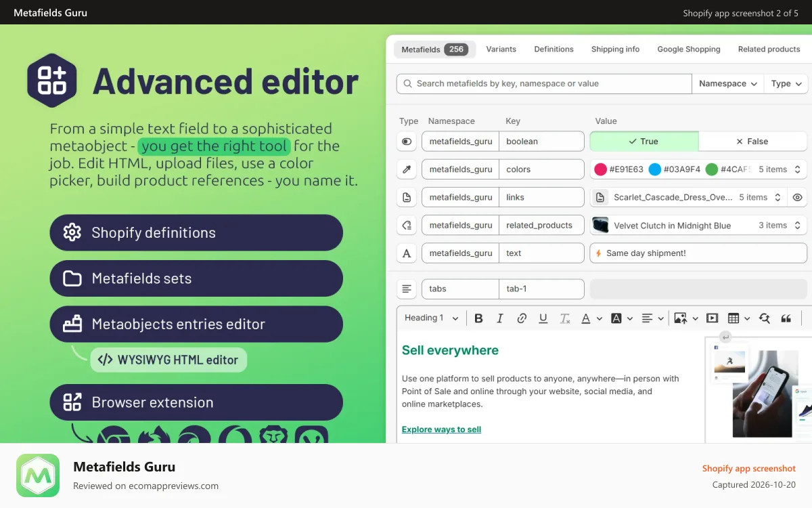This screenshot has height=508, width=812.
Task: Toggle Underline in the editor toolbar
Action: coord(543,318)
